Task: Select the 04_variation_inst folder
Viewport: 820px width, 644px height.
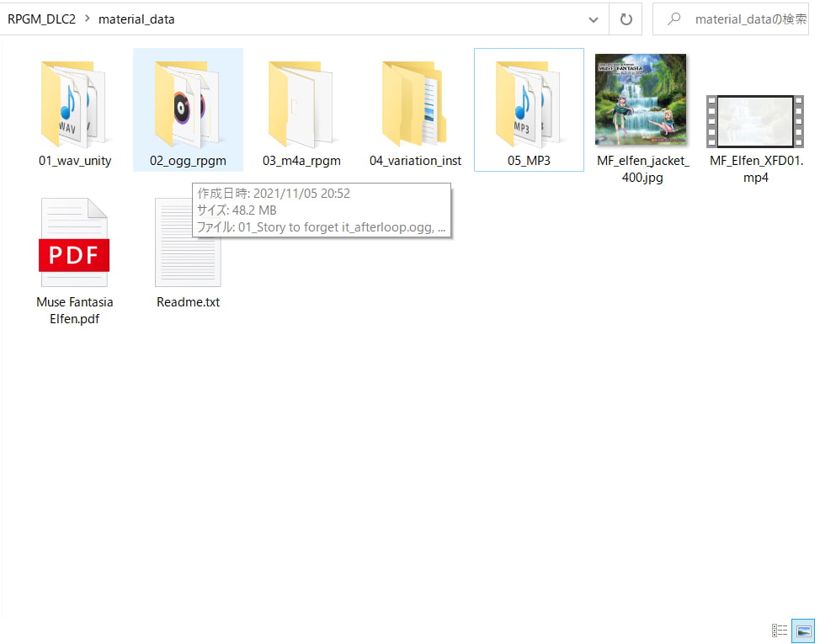Action: (x=415, y=104)
